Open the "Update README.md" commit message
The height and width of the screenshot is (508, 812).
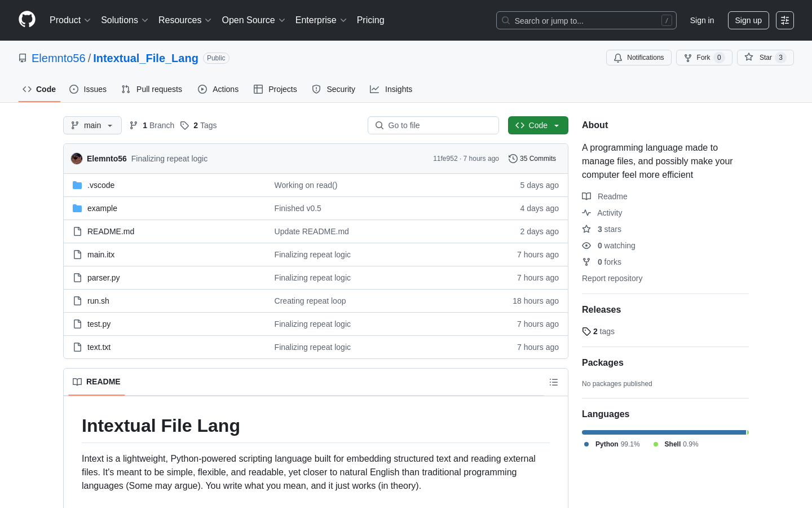[x=311, y=231]
